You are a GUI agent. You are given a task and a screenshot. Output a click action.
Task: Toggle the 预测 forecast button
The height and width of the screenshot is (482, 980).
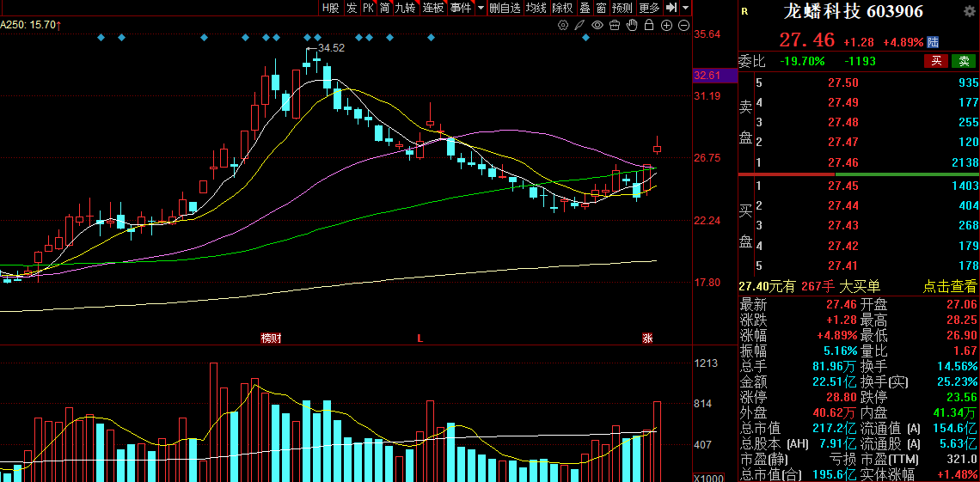click(x=622, y=8)
